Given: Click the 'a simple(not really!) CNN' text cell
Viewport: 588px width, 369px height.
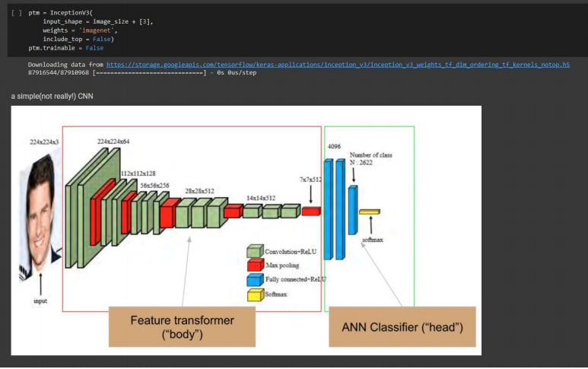Looking at the screenshot, I should 52,96.
